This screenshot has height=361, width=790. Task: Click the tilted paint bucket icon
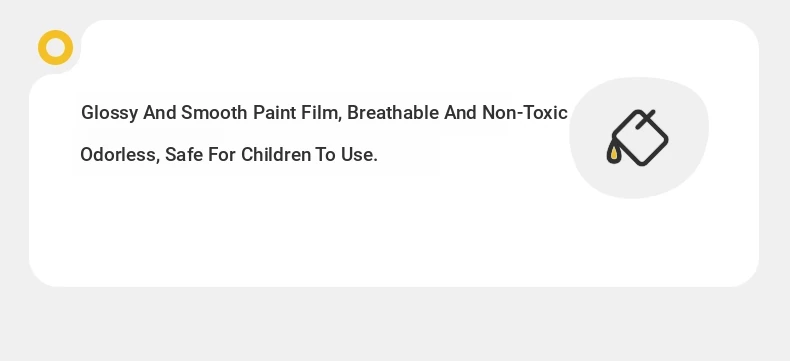[x=637, y=137]
